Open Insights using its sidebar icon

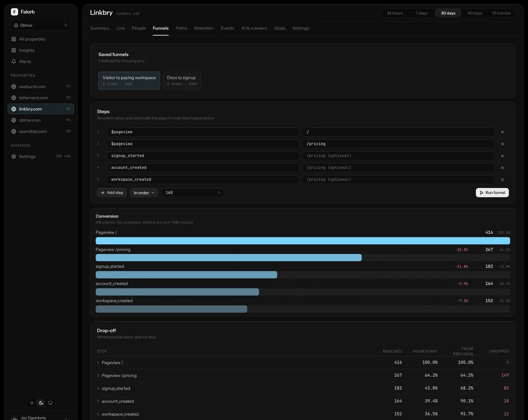coord(14,50)
